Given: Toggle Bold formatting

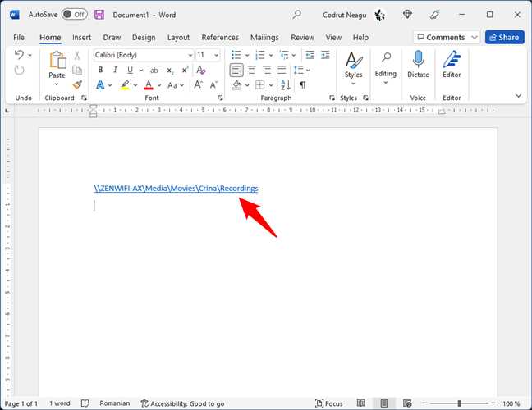Looking at the screenshot, I should [x=100, y=70].
